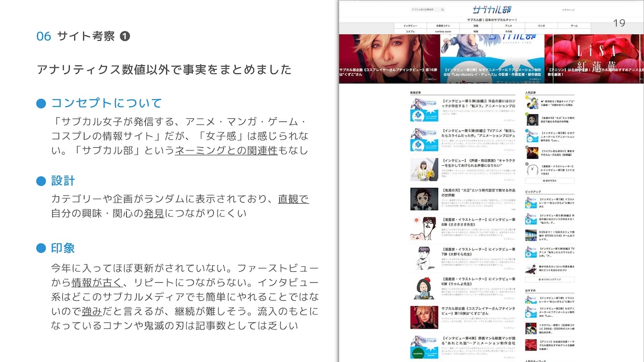
Task: Open the アニメ navigation tab
Action: (508, 26)
